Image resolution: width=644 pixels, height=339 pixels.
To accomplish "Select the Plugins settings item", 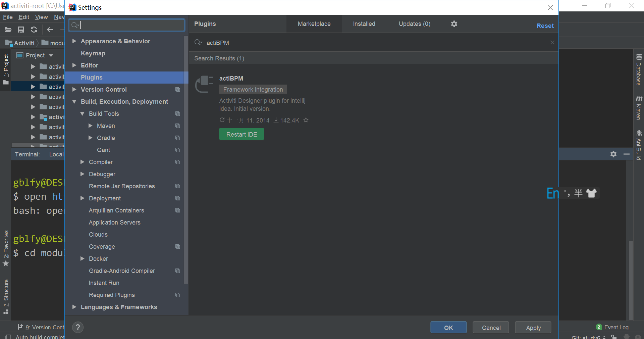I will click(x=126, y=77).
